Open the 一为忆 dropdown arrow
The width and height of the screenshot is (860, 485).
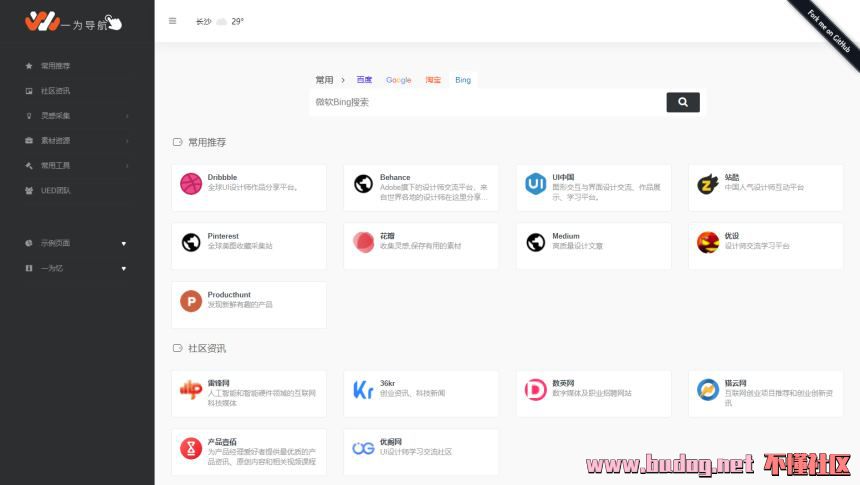click(124, 268)
